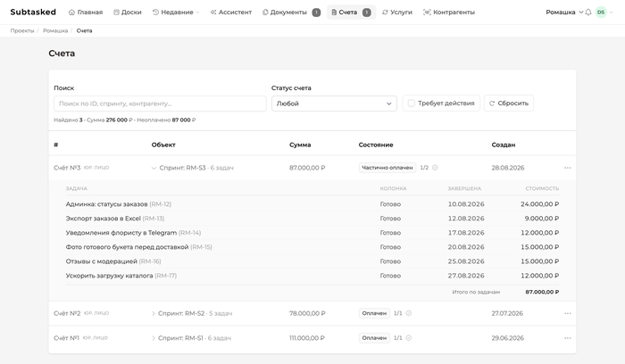Click the payment status icon beside 1/2
Viewport: 625px width, 364px height.
click(435, 168)
